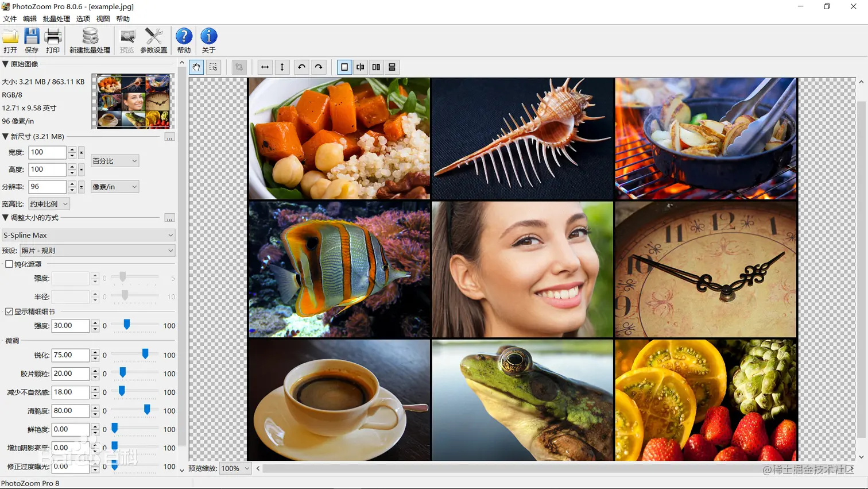Enable the 钝化遮罩 (unsharp mask) checkbox
Viewport: 868px width, 489px height.
pos(9,264)
